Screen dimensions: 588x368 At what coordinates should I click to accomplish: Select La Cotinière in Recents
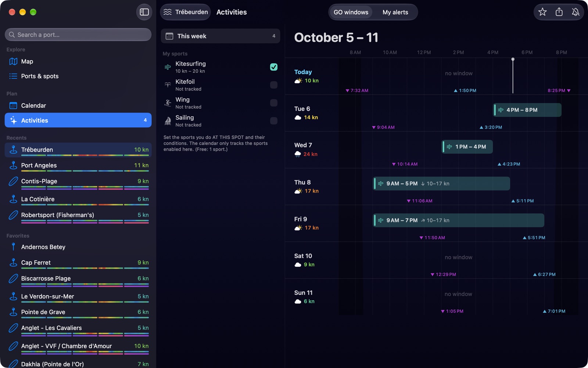78,199
